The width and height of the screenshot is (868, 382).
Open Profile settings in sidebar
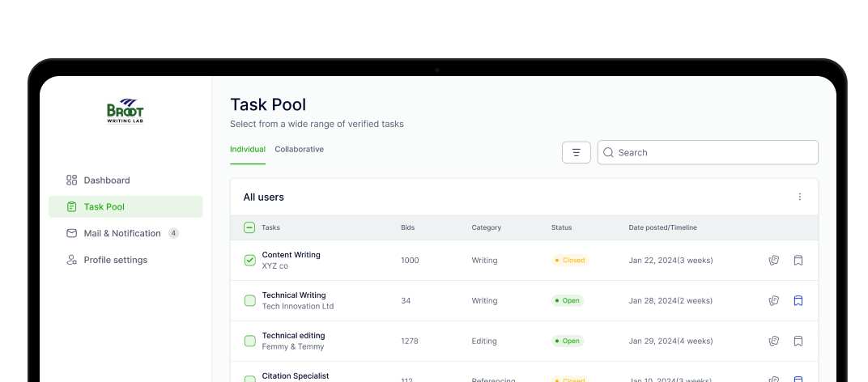(x=115, y=260)
